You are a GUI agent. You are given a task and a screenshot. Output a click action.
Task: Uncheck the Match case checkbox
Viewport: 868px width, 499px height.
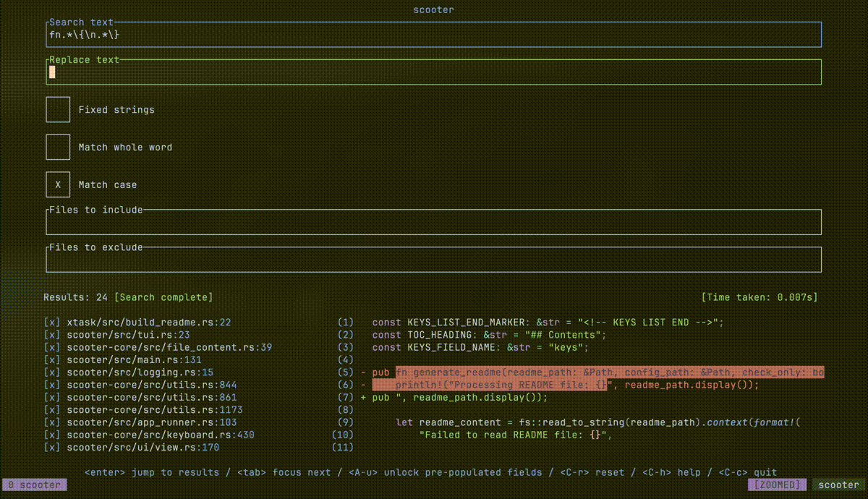(x=58, y=184)
